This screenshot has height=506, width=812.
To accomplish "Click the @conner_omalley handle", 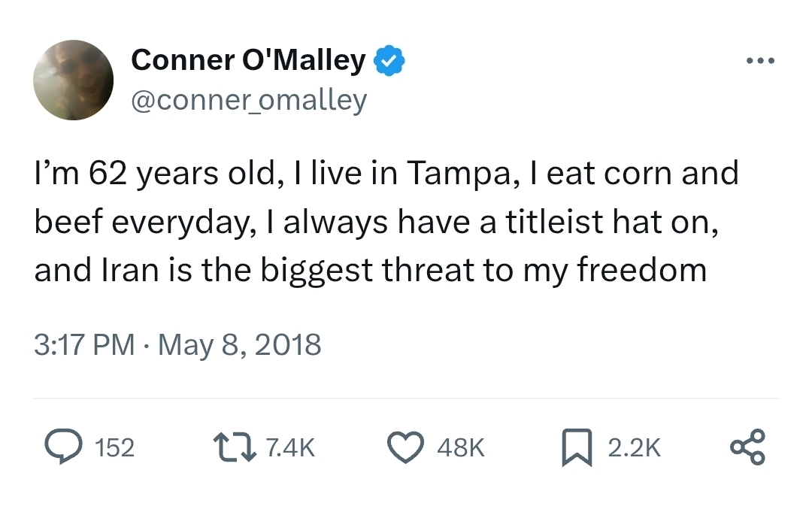I will point(249,98).
